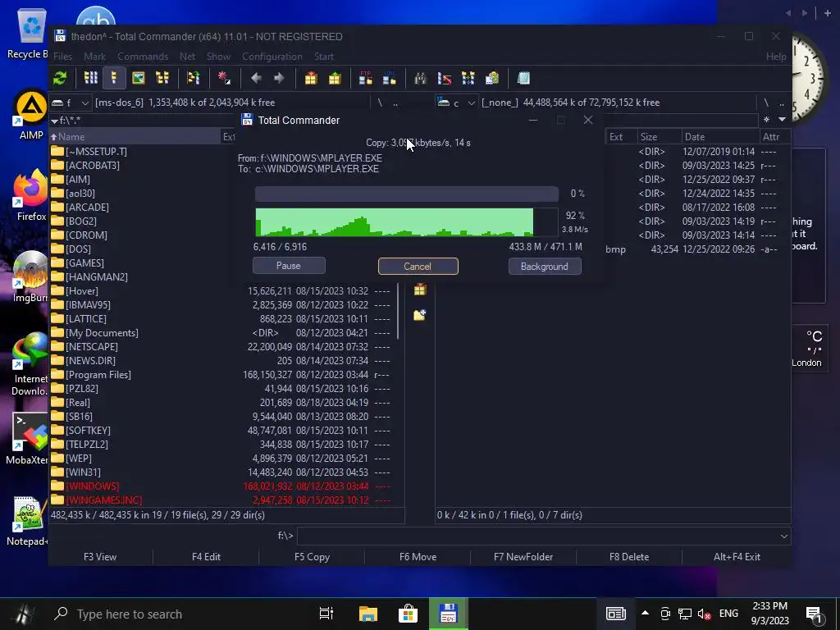The image size is (840, 630).
Task: Open MobaXterm desktop shortcut
Action: pyautogui.click(x=28, y=440)
